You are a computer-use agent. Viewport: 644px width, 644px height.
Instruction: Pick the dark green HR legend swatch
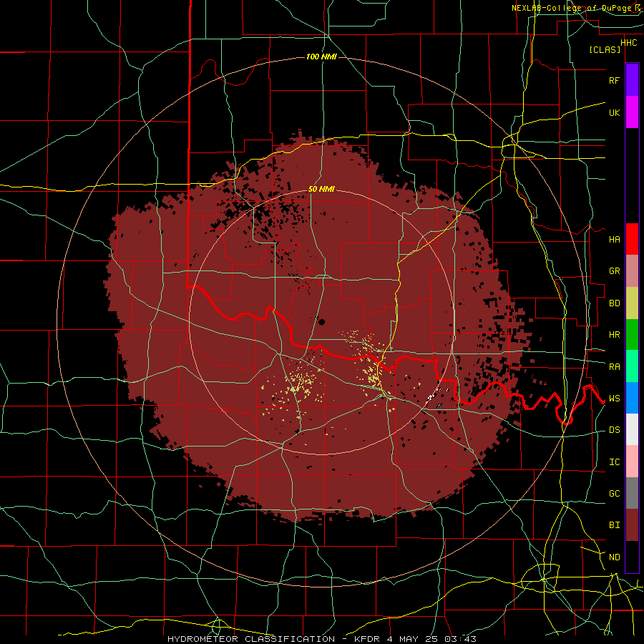pos(632,335)
